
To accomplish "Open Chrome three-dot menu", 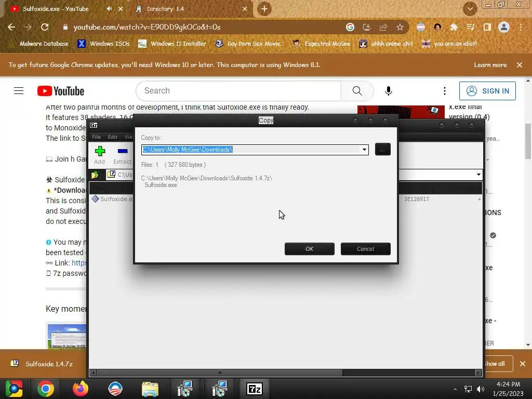I will pyautogui.click(x=521, y=27).
